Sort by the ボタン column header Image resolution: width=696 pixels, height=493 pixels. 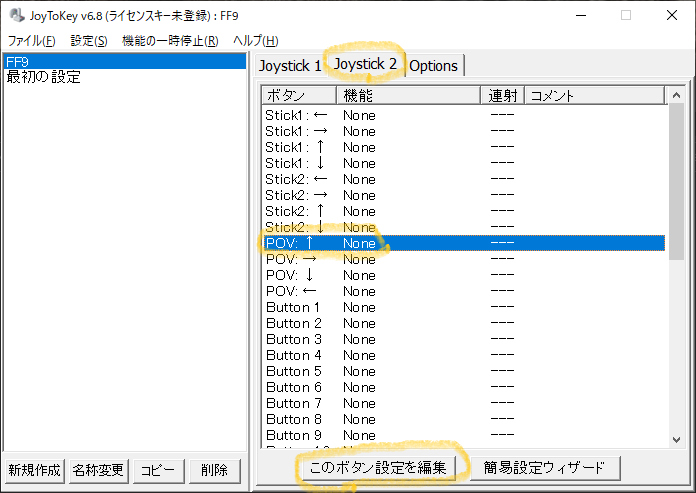(x=299, y=95)
